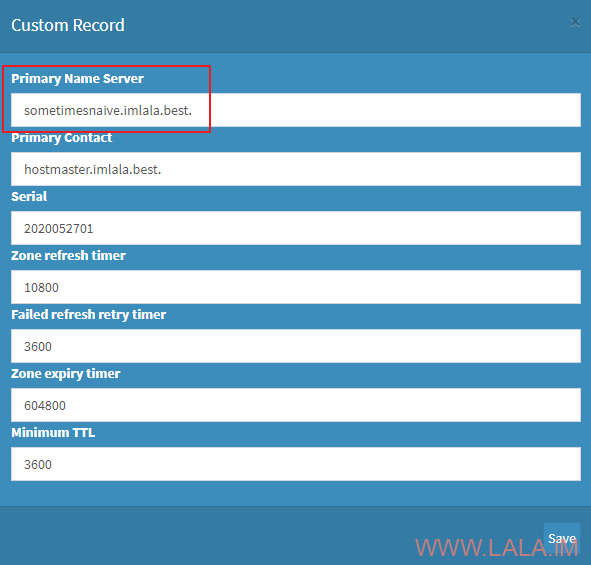Viewport: 591px width, 565px height.
Task: Select the Serial number field
Action: (x=296, y=228)
